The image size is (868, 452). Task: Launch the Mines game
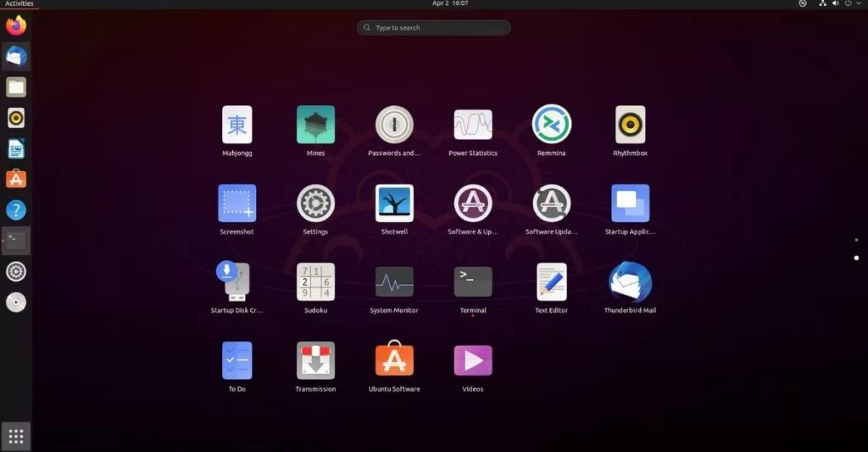(315, 125)
